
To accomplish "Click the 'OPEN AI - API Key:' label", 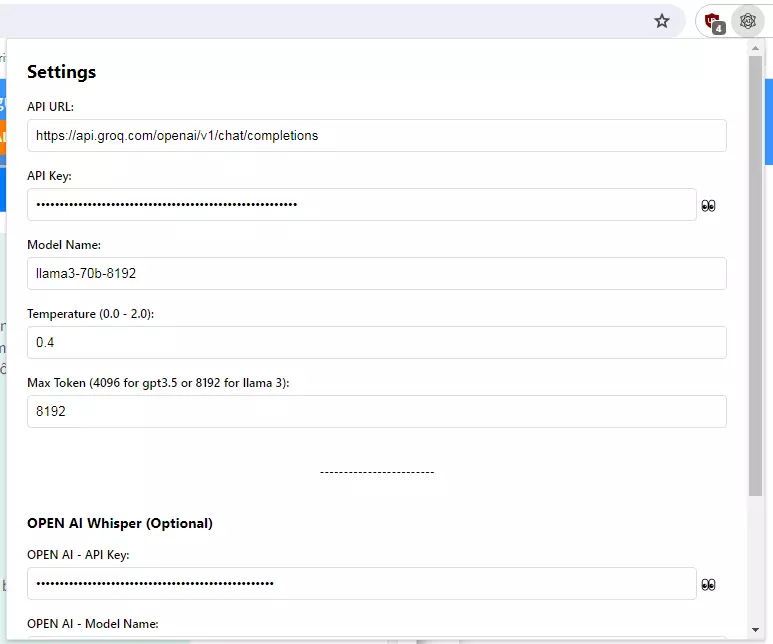I will (78, 555).
